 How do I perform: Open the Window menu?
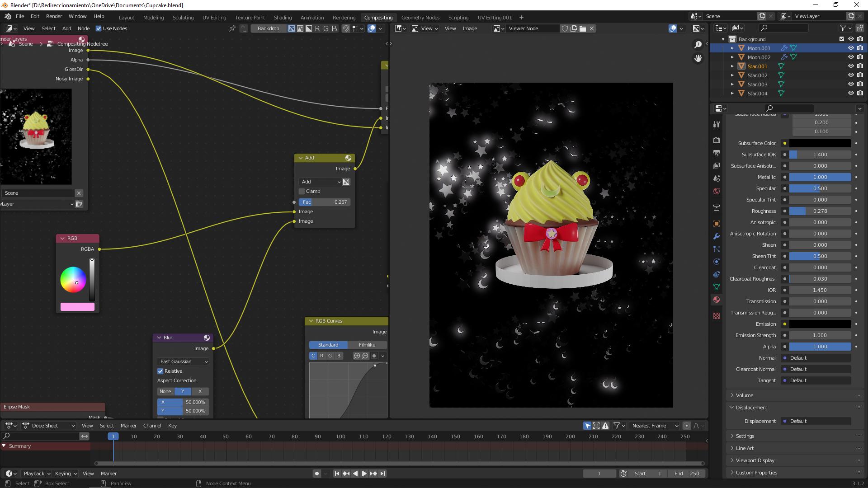tap(77, 16)
